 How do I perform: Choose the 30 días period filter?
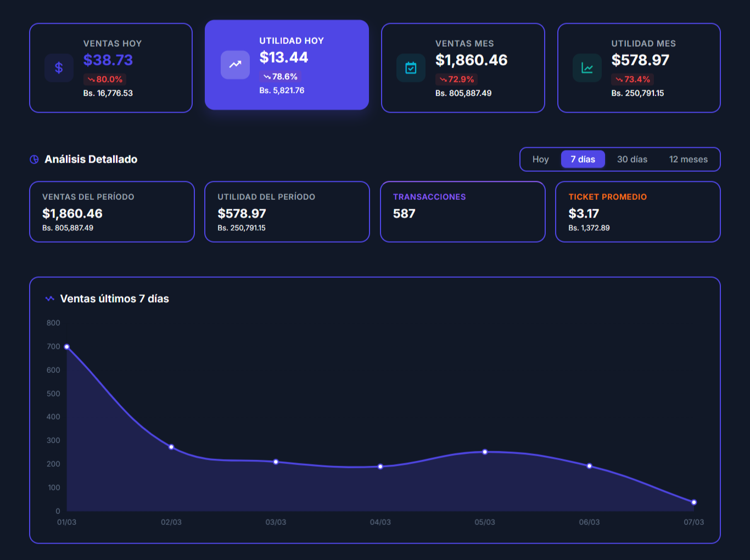[x=632, y=159]
